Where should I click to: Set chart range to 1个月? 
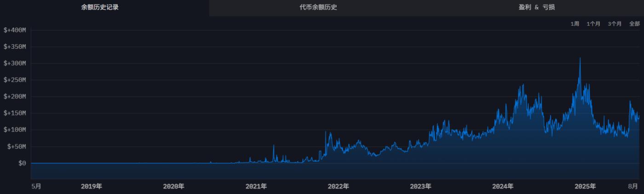[x=593, y=23]
